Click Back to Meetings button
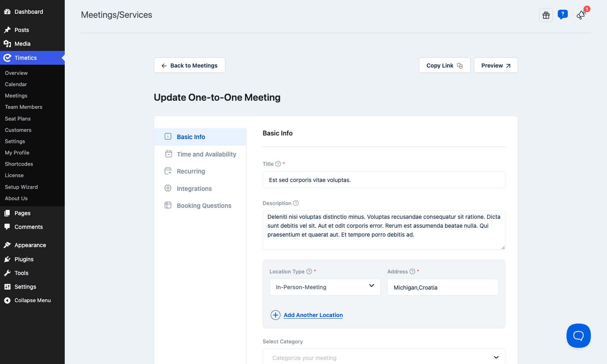Viewport: 607px width, 364px height. pyautogui.click(x=189, y=65)
